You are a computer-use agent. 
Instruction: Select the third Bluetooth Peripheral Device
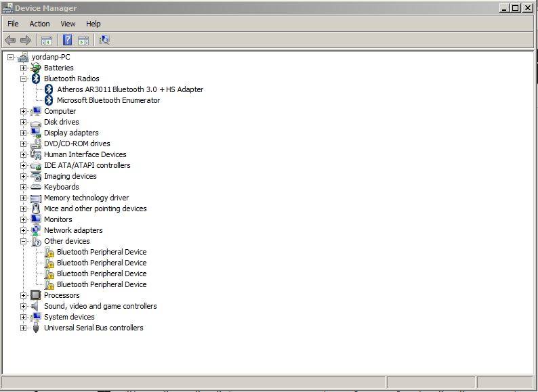tap(102, 274)
